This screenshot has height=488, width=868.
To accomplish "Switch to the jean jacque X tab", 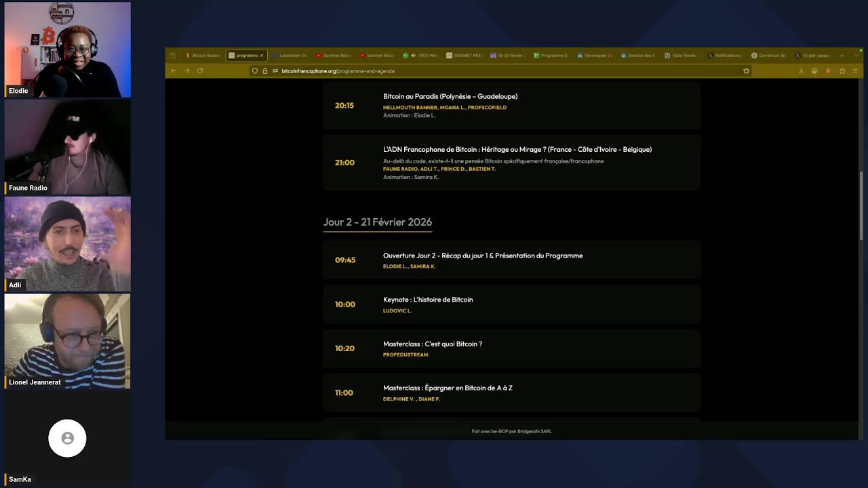I will coord(812,56).
